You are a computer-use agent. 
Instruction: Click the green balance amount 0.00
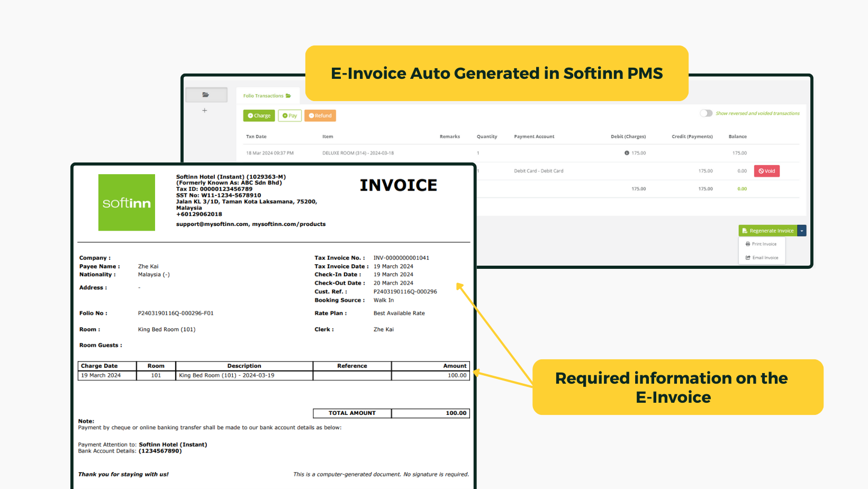[742, 188]
